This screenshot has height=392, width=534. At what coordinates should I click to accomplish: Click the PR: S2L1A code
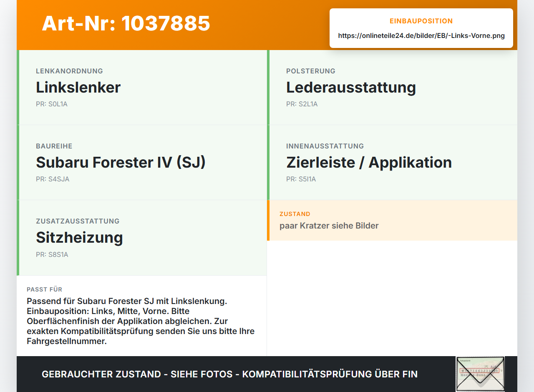click(x=302, y=104)
